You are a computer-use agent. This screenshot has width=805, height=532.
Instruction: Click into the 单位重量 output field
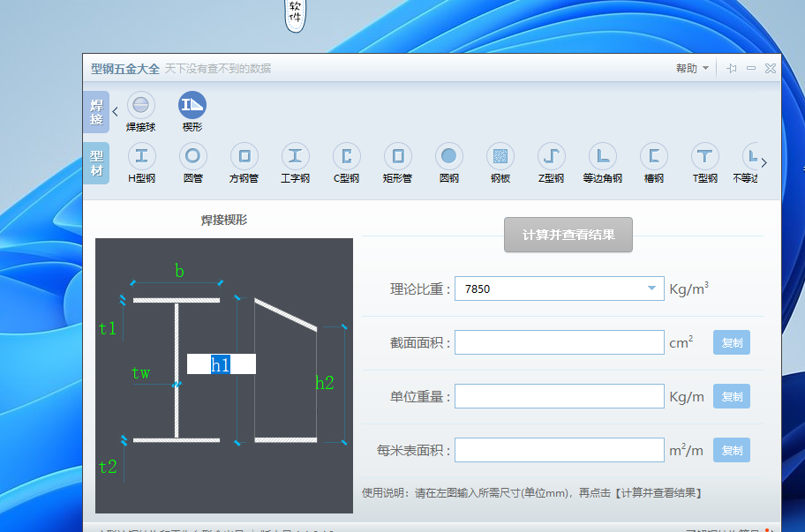tap(560, 396)
